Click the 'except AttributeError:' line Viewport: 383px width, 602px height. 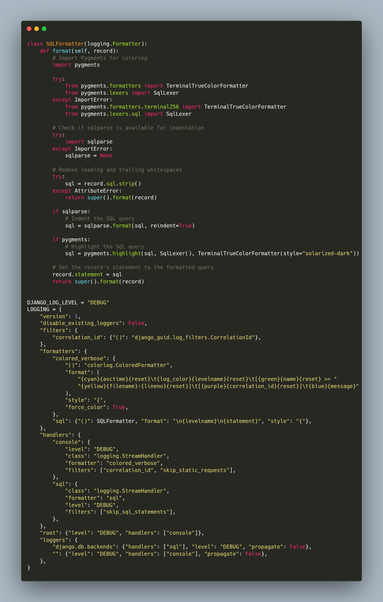[x=87, y=190]
